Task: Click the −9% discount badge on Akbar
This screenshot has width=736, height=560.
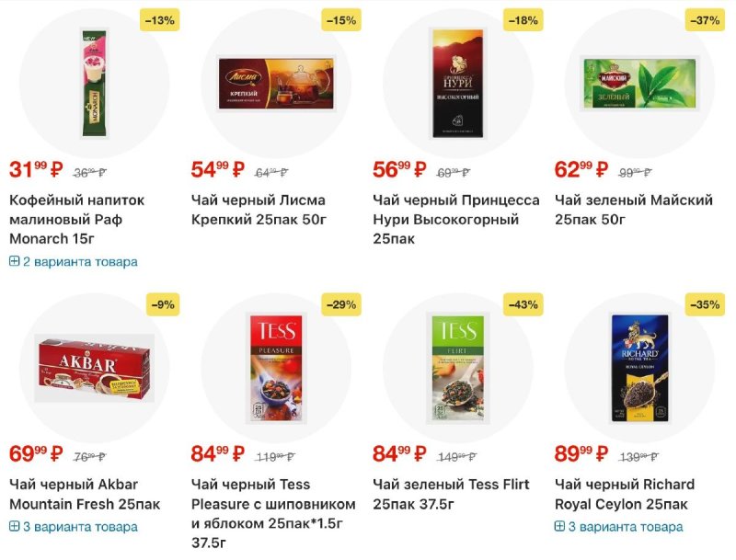Action: pyautogui.click(x=163, y=305)
